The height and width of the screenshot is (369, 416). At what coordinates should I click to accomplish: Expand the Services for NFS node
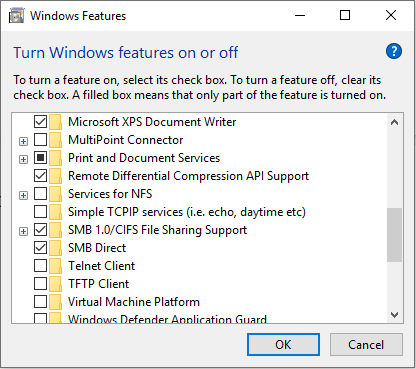point(23,195)
